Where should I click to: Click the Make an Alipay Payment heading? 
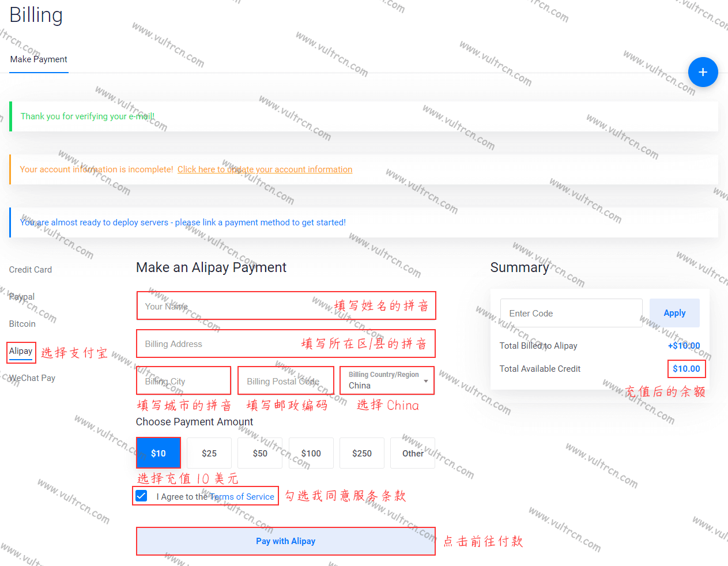coord(211,267)
